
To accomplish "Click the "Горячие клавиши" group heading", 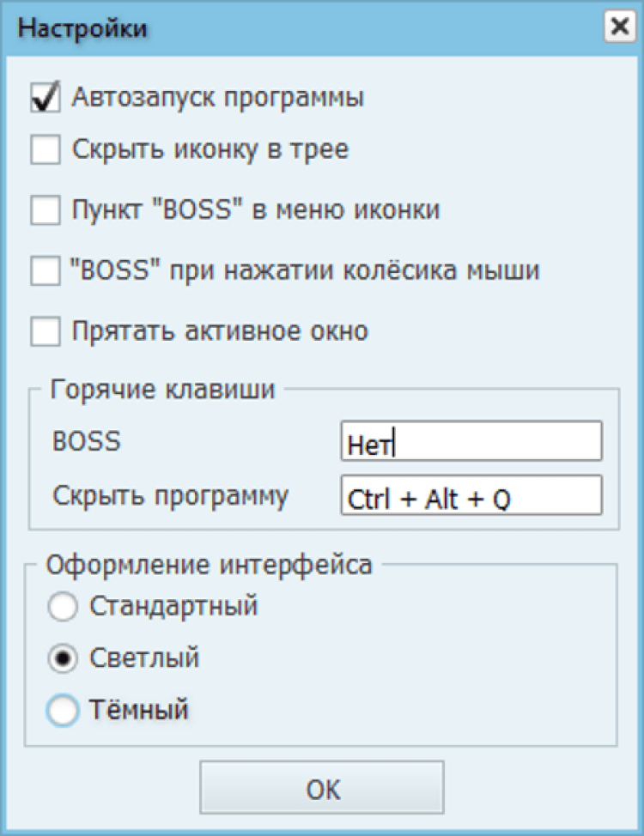I will point(163,390).
